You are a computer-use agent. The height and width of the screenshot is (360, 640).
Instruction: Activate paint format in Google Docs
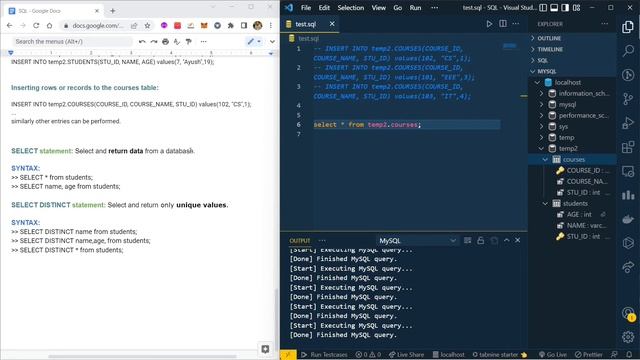[x=189, y=42]
